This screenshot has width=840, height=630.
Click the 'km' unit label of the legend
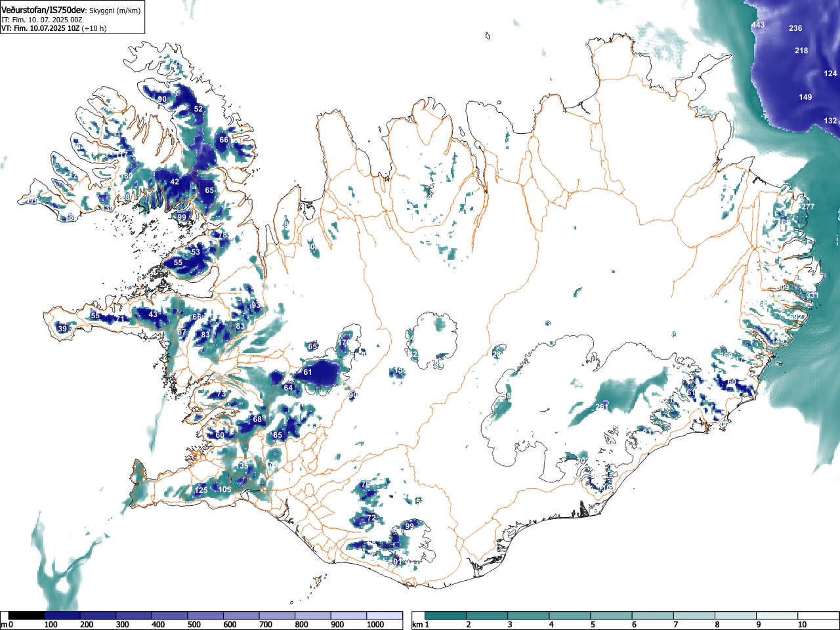(417, 625)
